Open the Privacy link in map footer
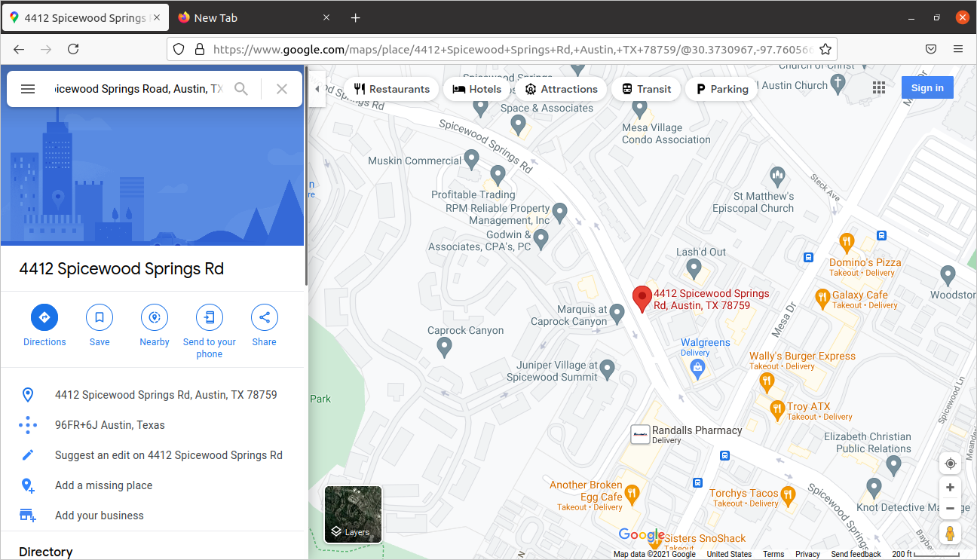Image resolution: width=977 pixels, height=560 pixels. (x=807, y=554)
